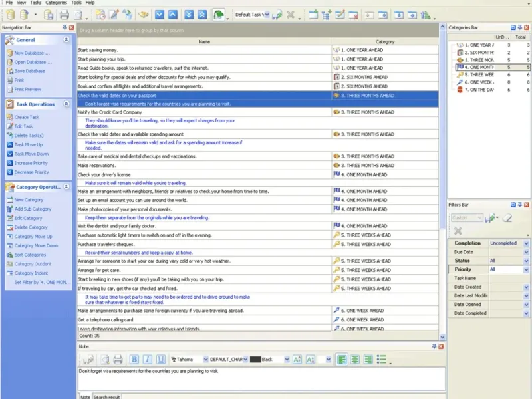Open the Categories menu

[x=55, y=3]
